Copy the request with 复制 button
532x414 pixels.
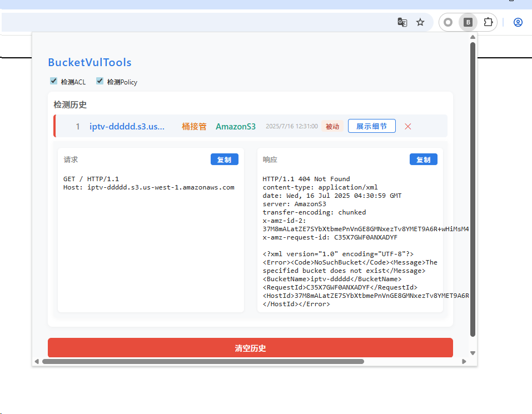(224, 159)
